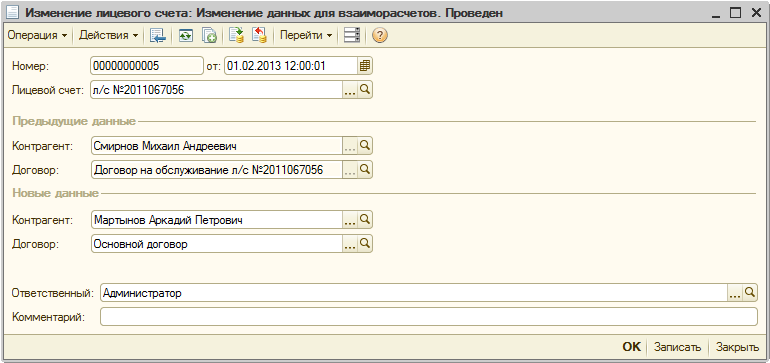Open the Действия dropdown menu

[109, 35]
